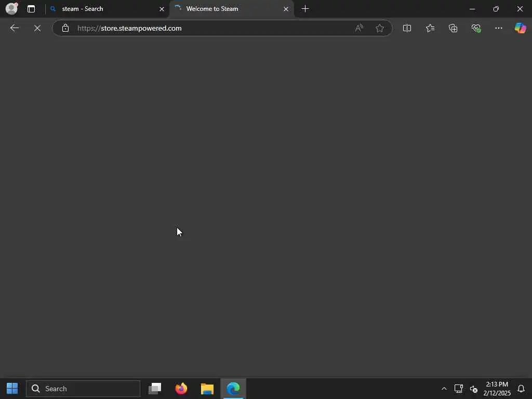Open Collections panel
The width and height of the screenshot is (532, 399).
point(453,28)
